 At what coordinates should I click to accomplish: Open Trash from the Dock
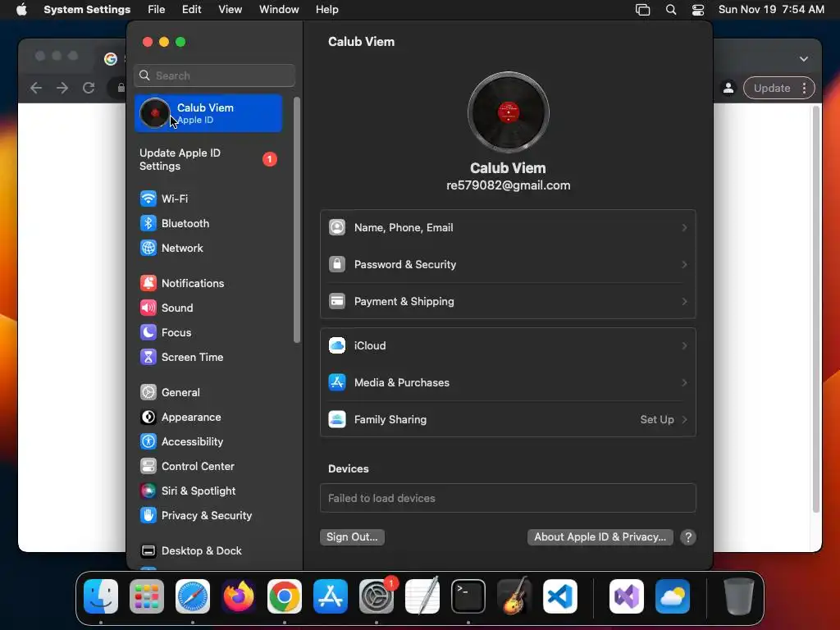coord(739,596)
